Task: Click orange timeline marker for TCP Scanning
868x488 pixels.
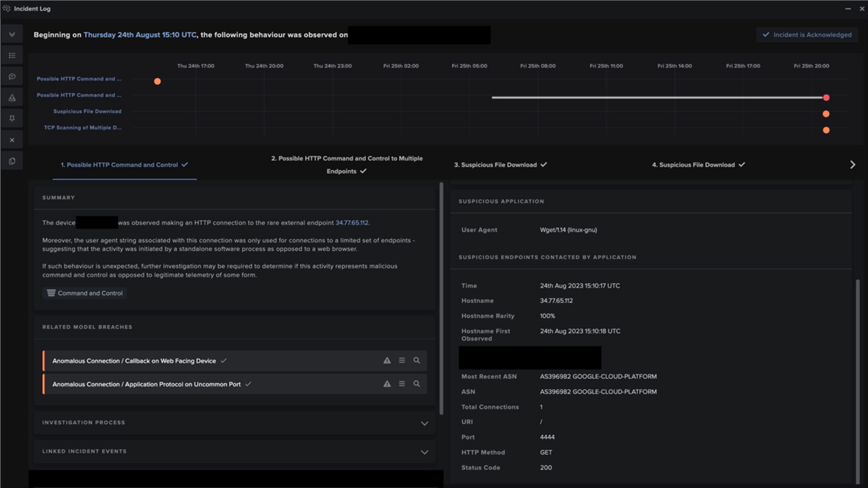Action: 826,129
